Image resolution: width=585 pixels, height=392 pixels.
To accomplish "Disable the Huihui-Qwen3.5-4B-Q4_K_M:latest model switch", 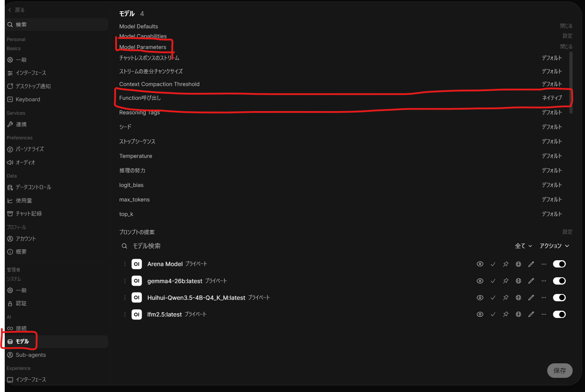I will click(559, 298).
